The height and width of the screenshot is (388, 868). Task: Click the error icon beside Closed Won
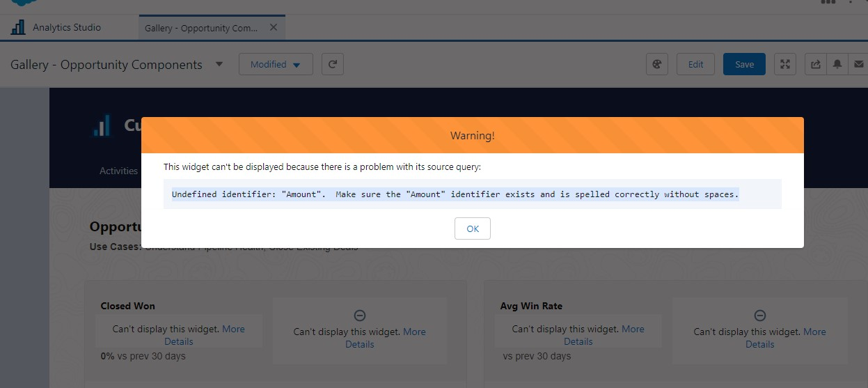point(360,316)
